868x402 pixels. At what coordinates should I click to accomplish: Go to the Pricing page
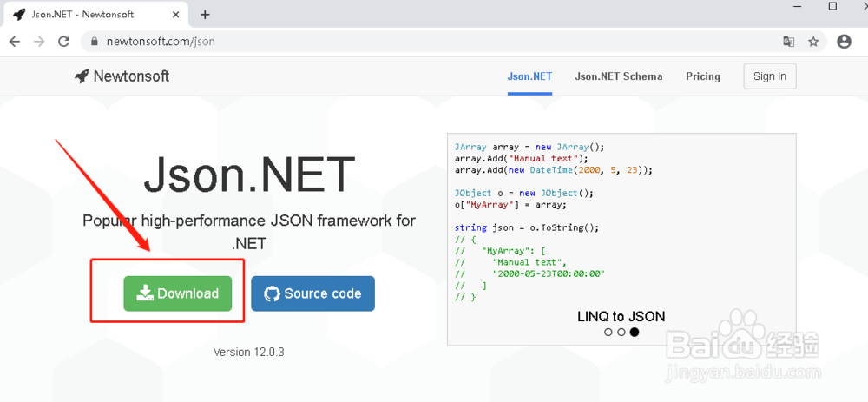pos(703,76)
